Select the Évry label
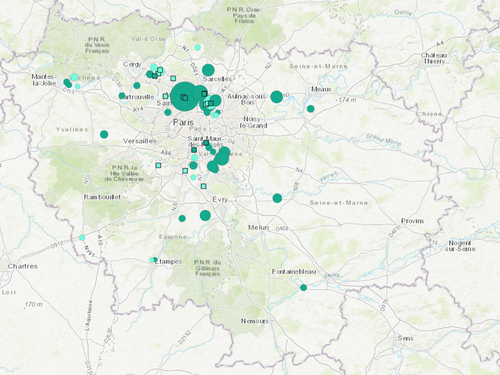 pyautogui.click(x=220, y=200)
